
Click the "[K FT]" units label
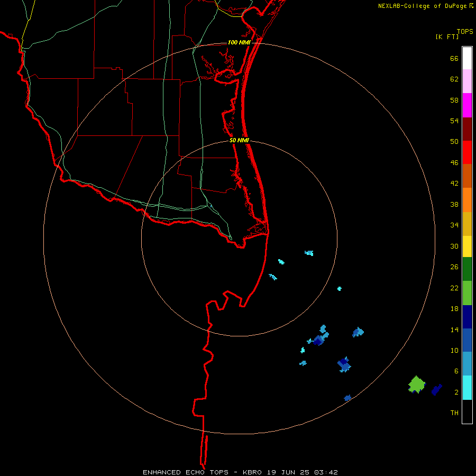tap(447, 37)
